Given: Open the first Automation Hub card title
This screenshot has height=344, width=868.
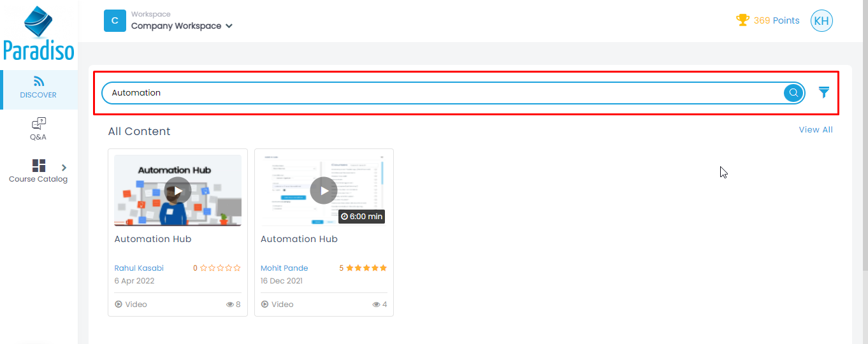Looking at the screenshot, I should point(153,240).
